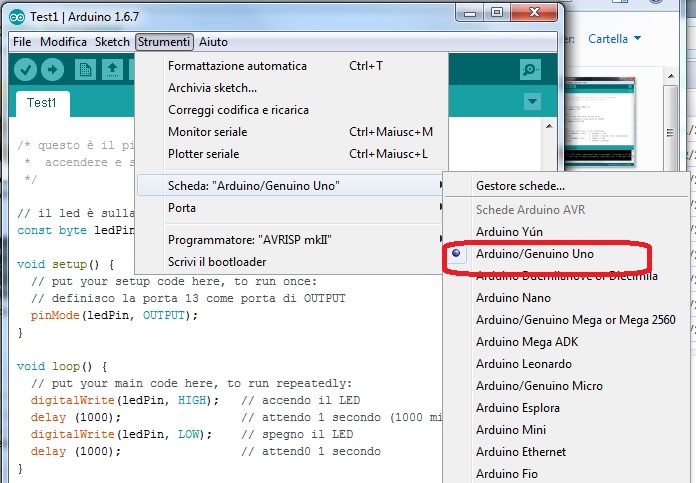Click the 'digitalWrite(ledPin, HIGH);' code line

point(125,400)
